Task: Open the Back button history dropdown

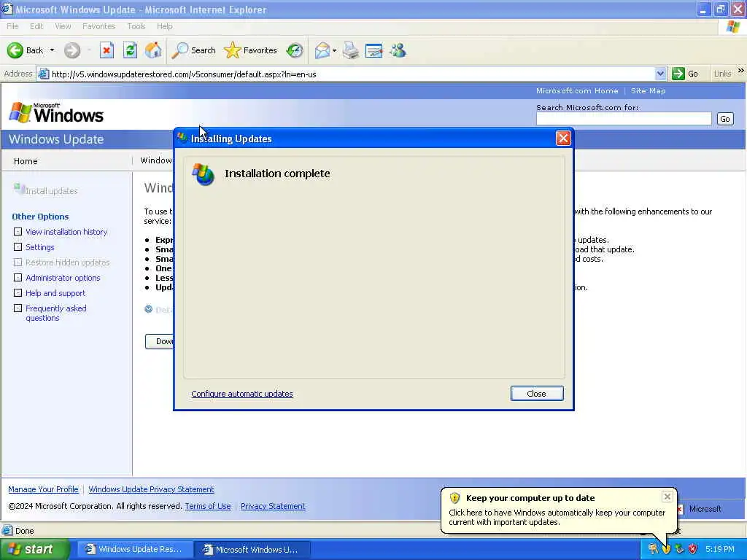Action: pos(52,50)
